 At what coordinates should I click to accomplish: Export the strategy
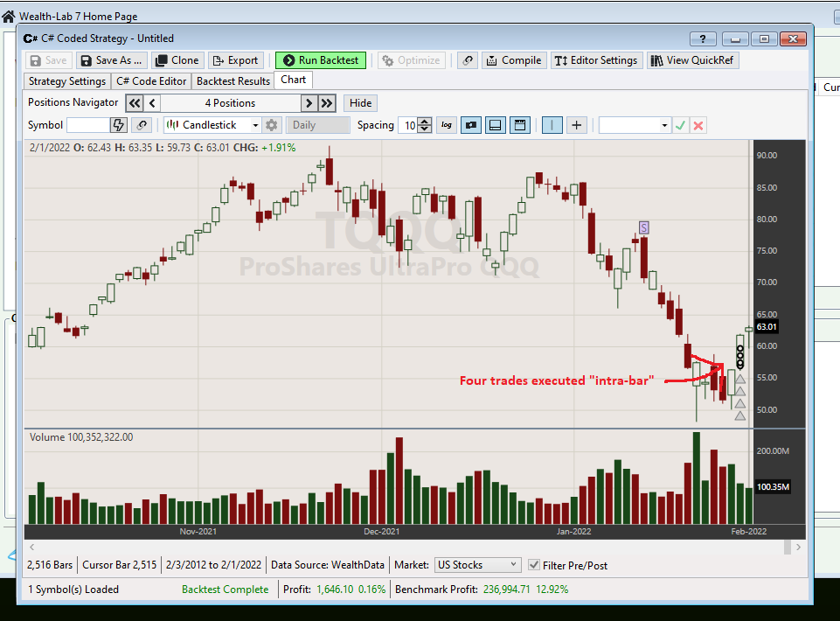click(x=235, y=60)
